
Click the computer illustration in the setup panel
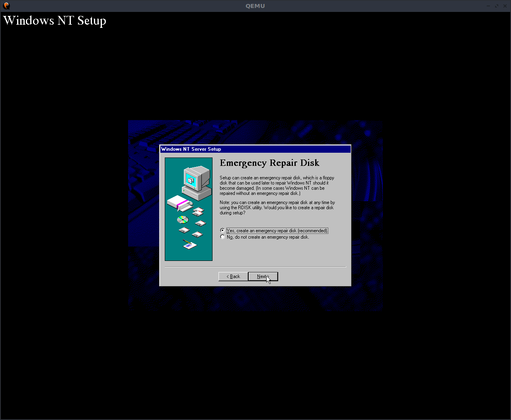pyautogui.click(x=197, y=183)
